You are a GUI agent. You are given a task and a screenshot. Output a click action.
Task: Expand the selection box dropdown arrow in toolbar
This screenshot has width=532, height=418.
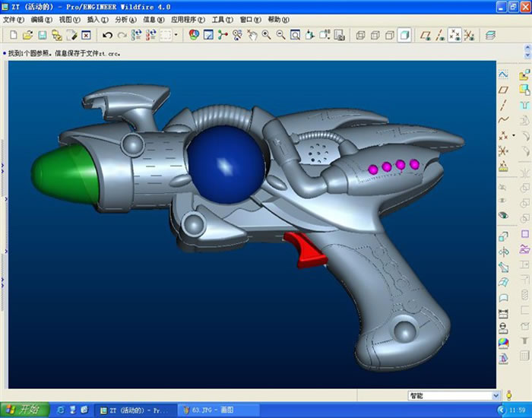[x=176, y=35]
